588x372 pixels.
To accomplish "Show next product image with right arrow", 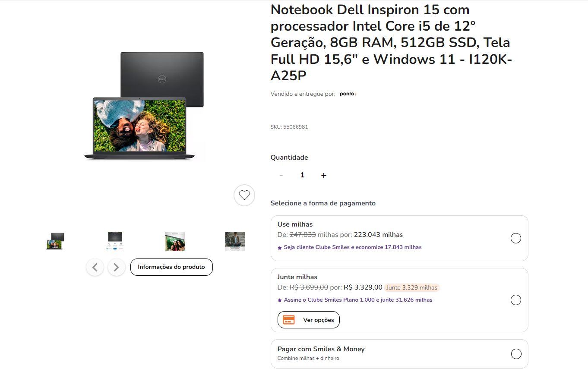I will [116, 267].
